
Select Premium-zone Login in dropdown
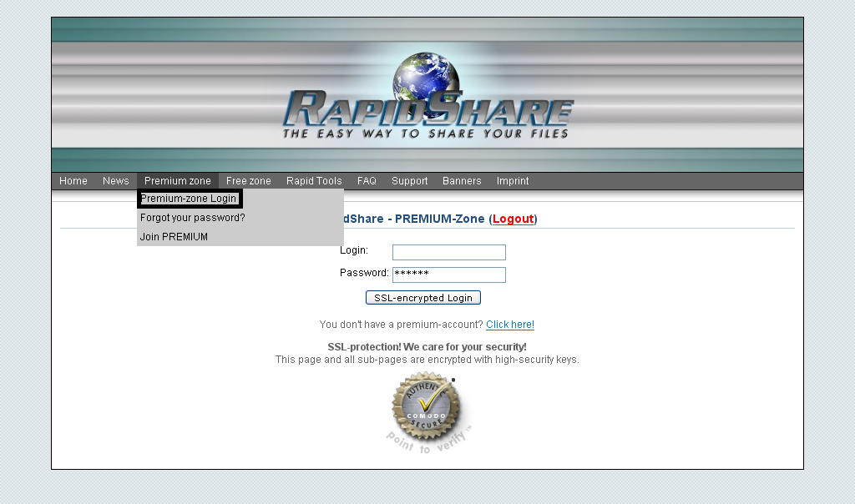coord(190,199)
